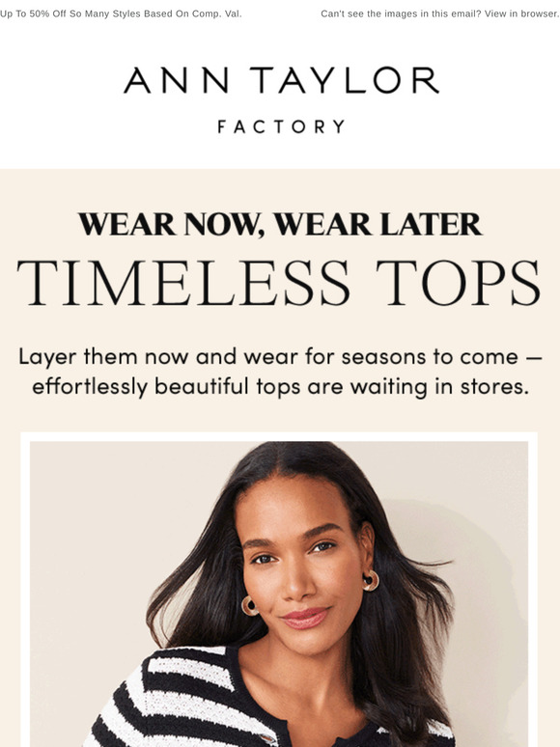Click the effortlessly beautiful tops text line
Viewport: 560px width, 747px height.
tap(280, 387)
